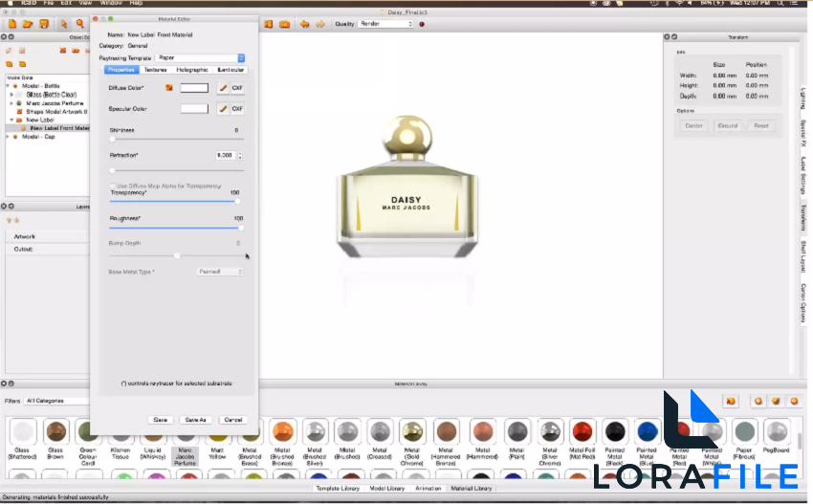Image resolution: width=813 pixels, height=504 pixels.
Task: Collapse the Model - Bottle tree node
Action: [8, 86]
